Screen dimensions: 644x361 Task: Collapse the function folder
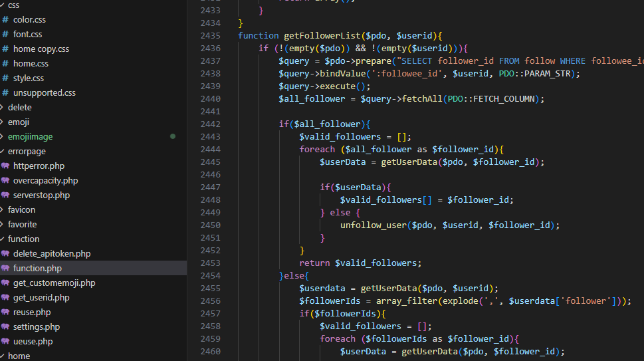pos(23,239)
